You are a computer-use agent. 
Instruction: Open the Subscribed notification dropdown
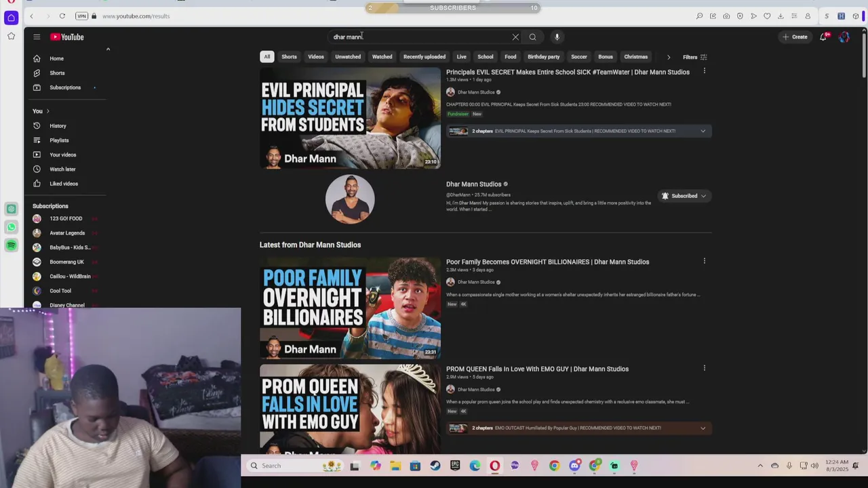(x=684, y=196)
